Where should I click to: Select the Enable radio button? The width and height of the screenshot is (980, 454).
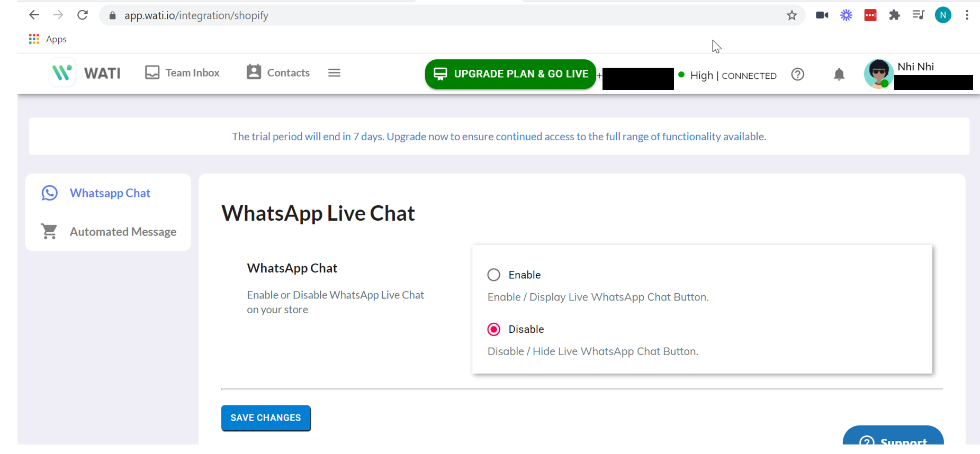[x=493, y=275]
